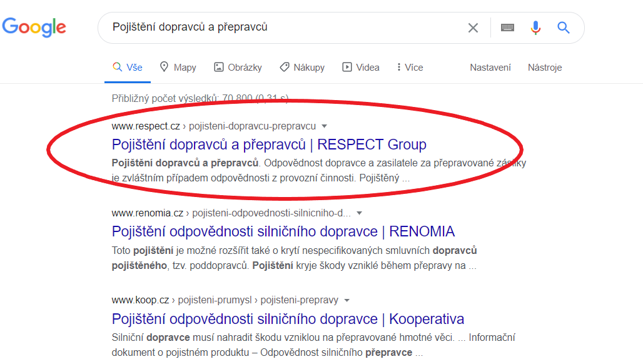Open the on-screen keyboard icon
The height and width of the screenshot is (364, 643).
pos(507,28)
